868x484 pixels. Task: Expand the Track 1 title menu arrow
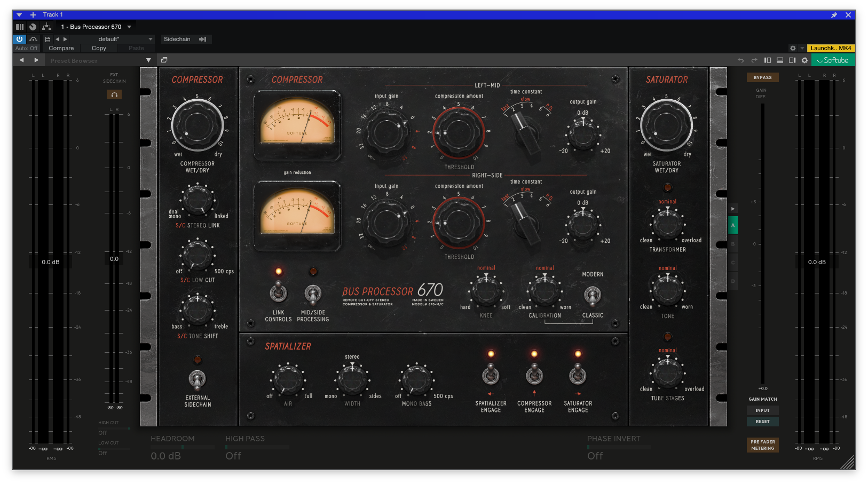(x=19, y=15)
